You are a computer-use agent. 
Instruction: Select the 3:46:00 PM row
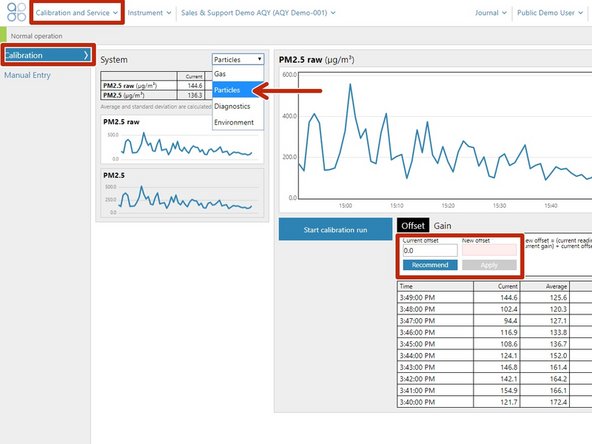coord(495,333)
